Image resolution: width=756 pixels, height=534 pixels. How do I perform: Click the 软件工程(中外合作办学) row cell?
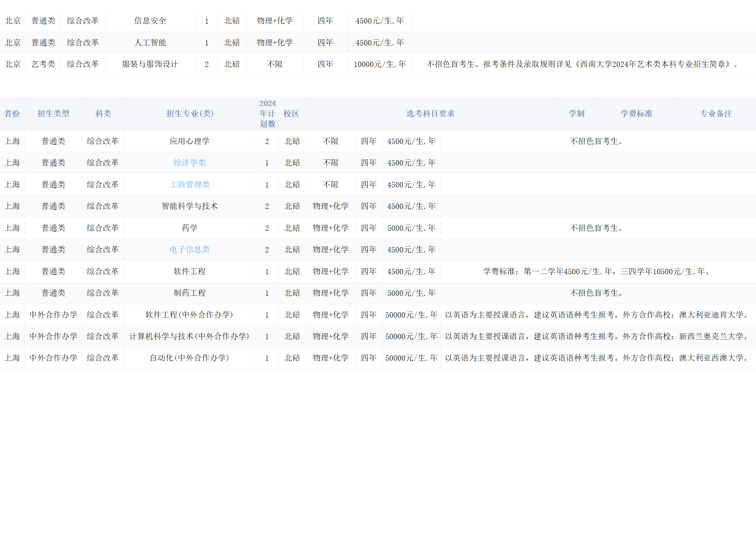tap(189, 315)
